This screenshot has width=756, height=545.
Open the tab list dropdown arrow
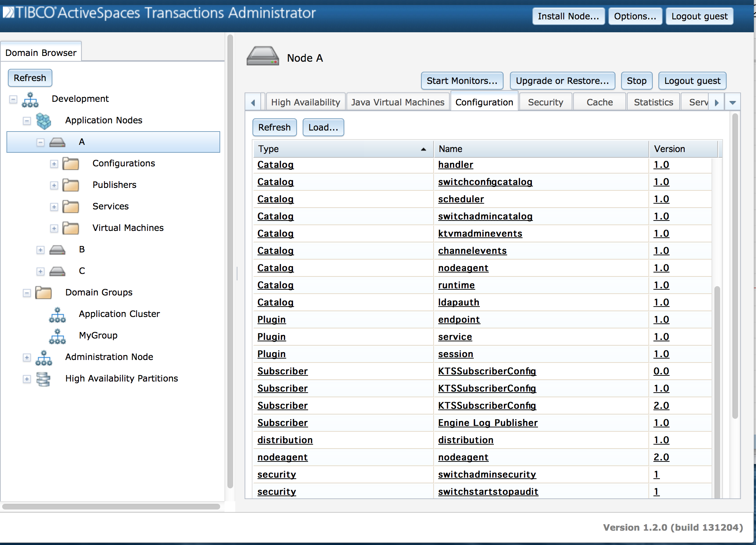coord(732,103)
